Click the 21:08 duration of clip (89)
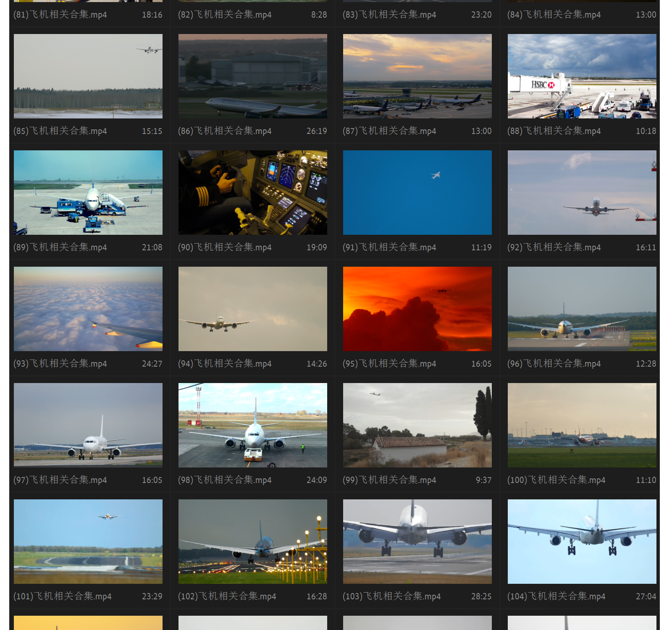The width and height of the screenshot is (672, 630). tap(152, 247)
